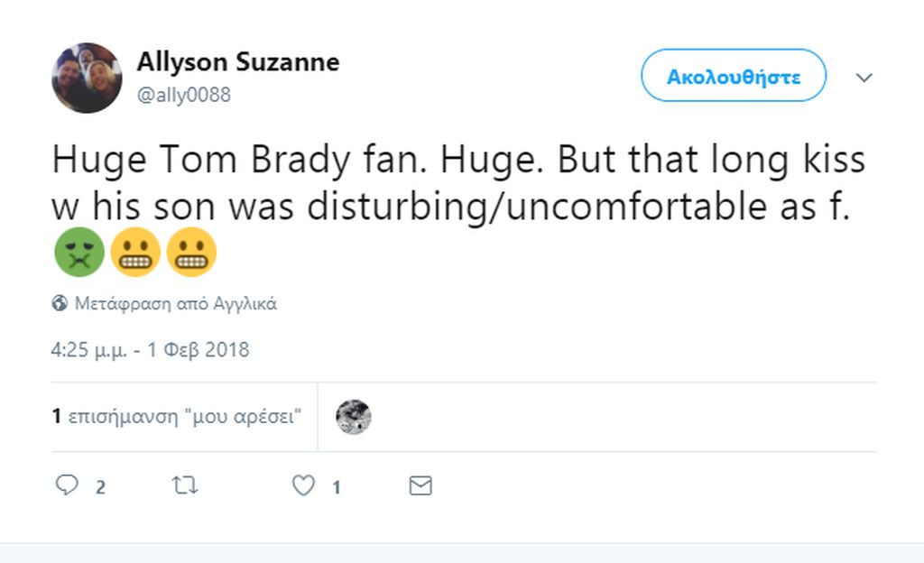The width and height of the screenshot is (924, 563).
Task: Click the reply speech bubble icon
Action: pos(67,485)
